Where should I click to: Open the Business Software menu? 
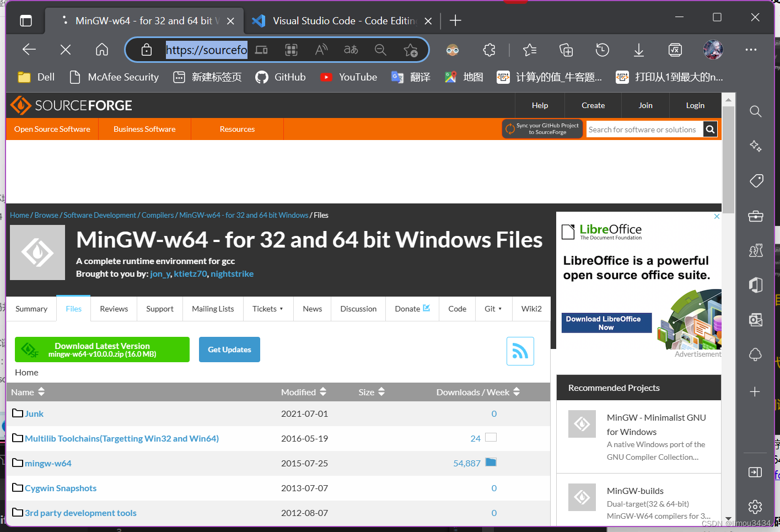point(144,129)
